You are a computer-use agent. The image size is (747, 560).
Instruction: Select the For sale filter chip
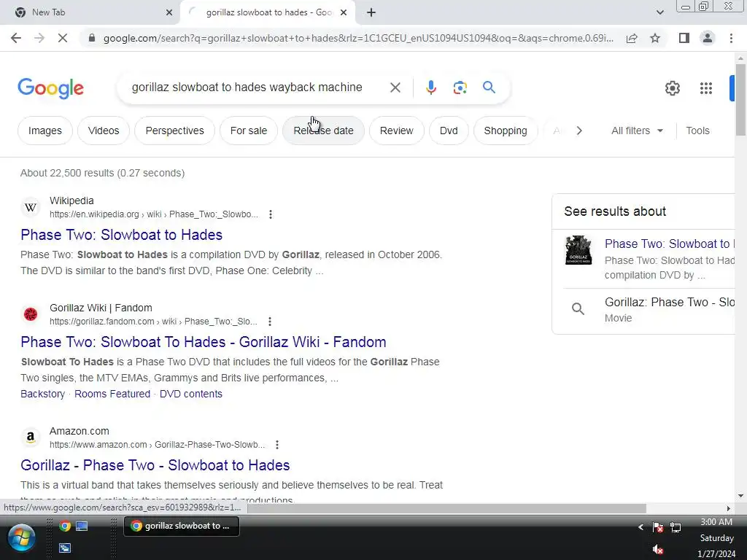[x=248, y=131]
